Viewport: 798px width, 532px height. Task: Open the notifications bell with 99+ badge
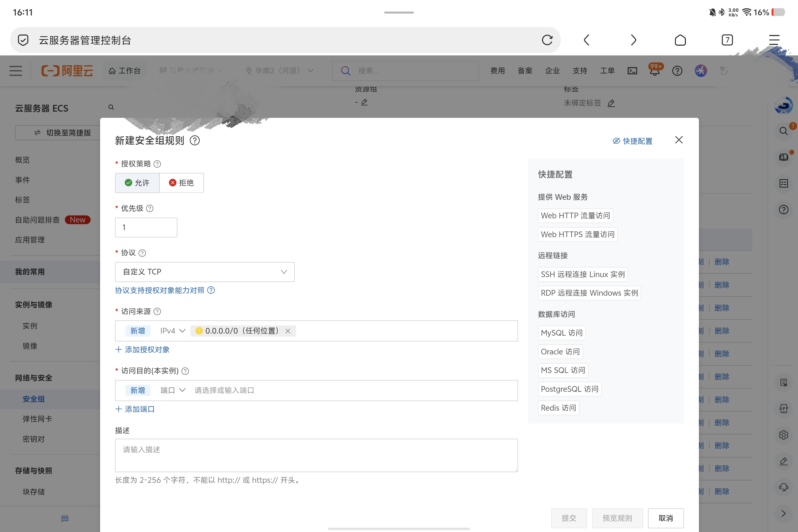(655, 71)
